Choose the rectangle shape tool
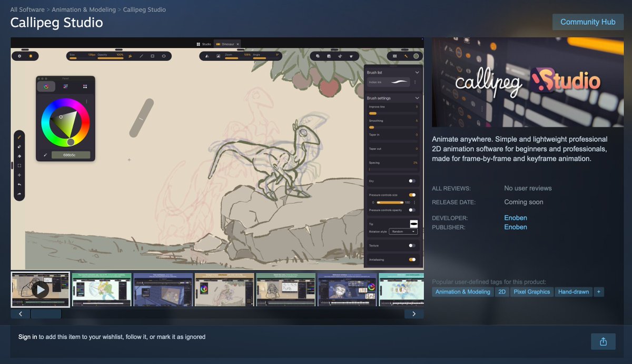 (153, 55)
